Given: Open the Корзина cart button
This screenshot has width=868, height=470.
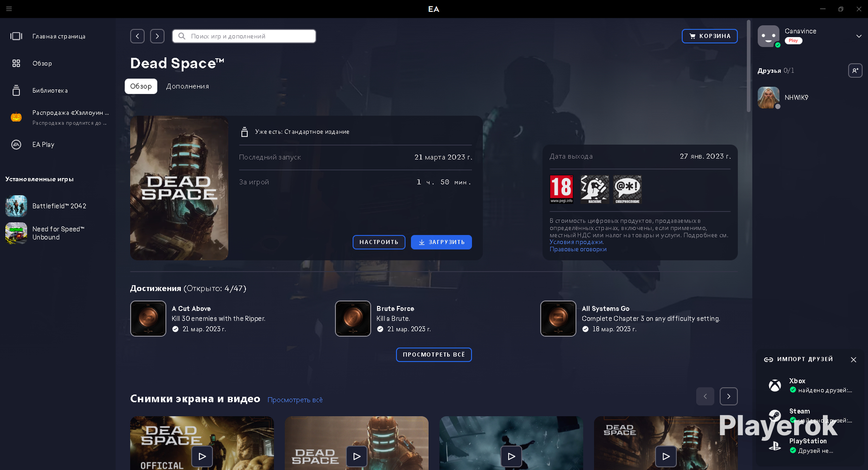Looking at the screenshot, I should click(x=710, y=36).
